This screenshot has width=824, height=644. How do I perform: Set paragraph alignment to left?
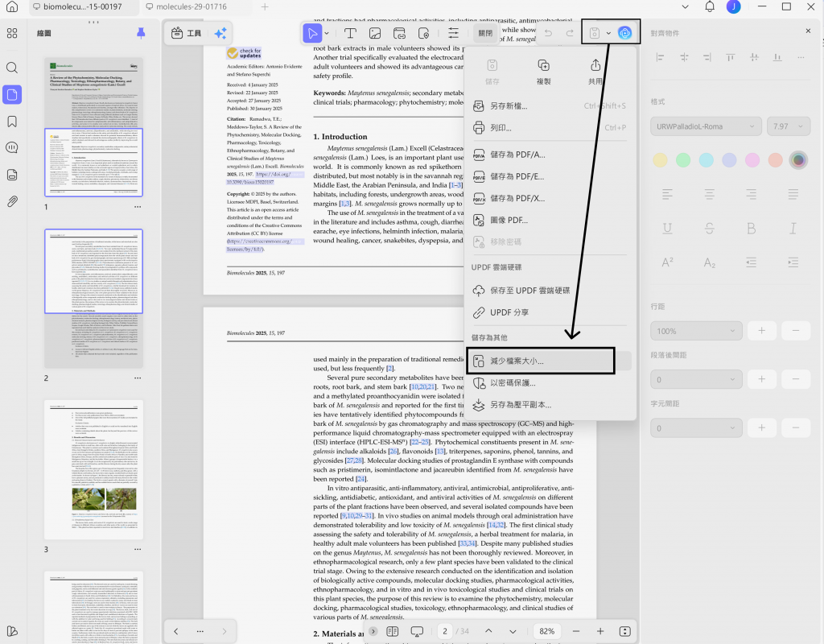tap(667, 195)
